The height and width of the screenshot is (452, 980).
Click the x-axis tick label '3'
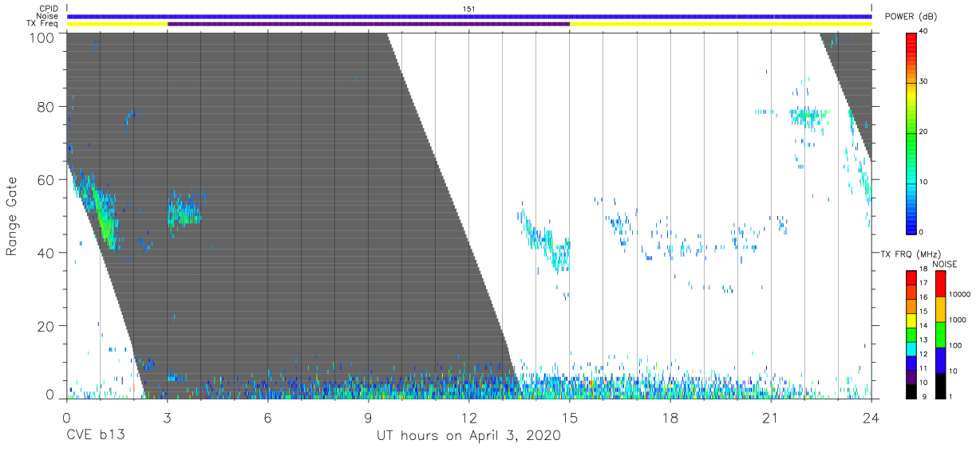point(167,417)
